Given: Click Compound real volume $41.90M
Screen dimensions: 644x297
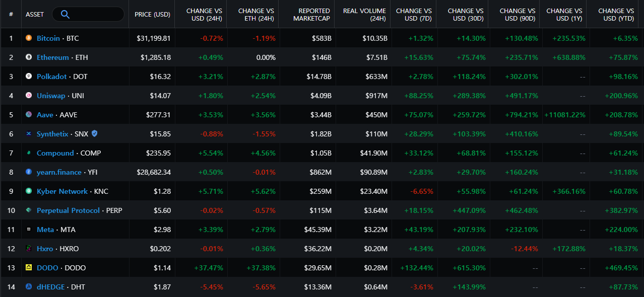Looking at the screenshot, I should coord(373,153).
